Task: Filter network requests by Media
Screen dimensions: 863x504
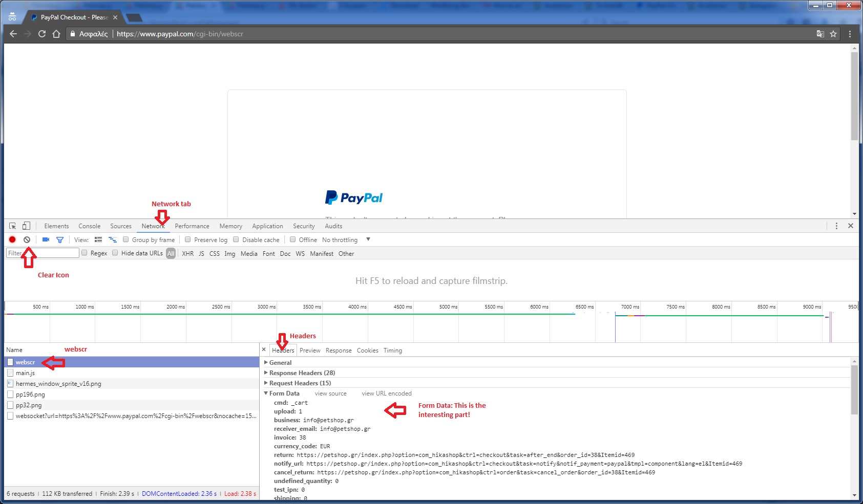Action: pyautogui.click(x=249, y=253)
